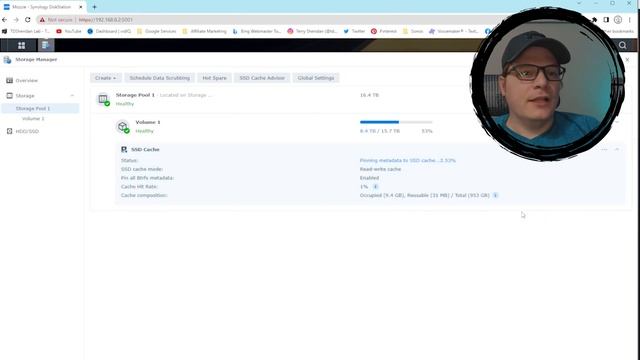Screen dimensions: 640x360
Task: Click the Volume 1 heading
Action: (x=148, y=122)
